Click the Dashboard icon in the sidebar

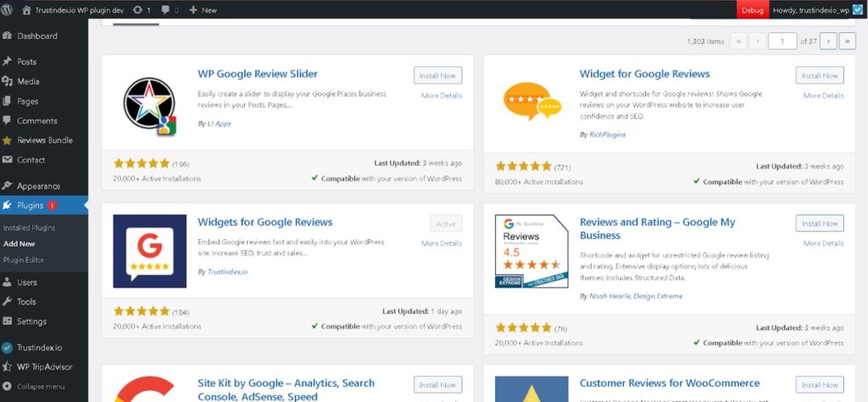(8, 36)
